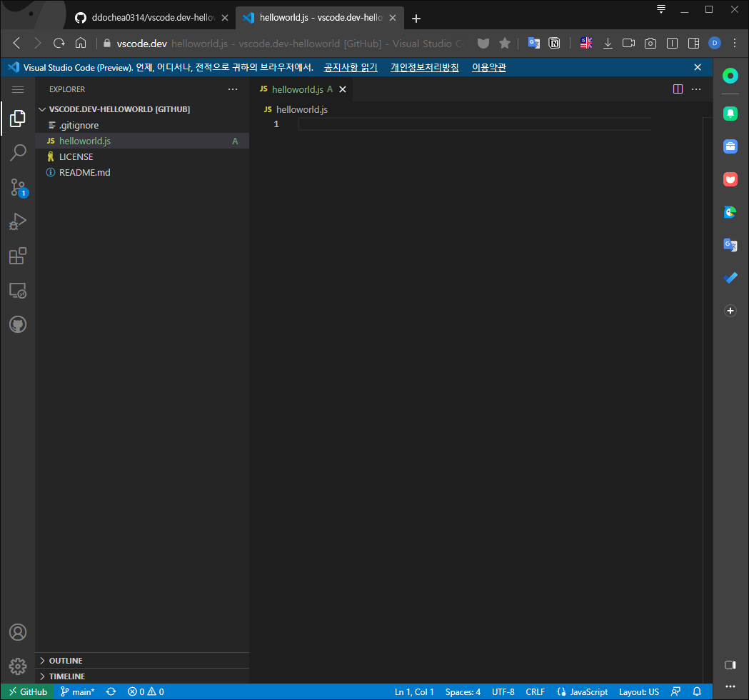
Task: Click the GitHub remote indicator in status bar
Action: pos(28,691)
